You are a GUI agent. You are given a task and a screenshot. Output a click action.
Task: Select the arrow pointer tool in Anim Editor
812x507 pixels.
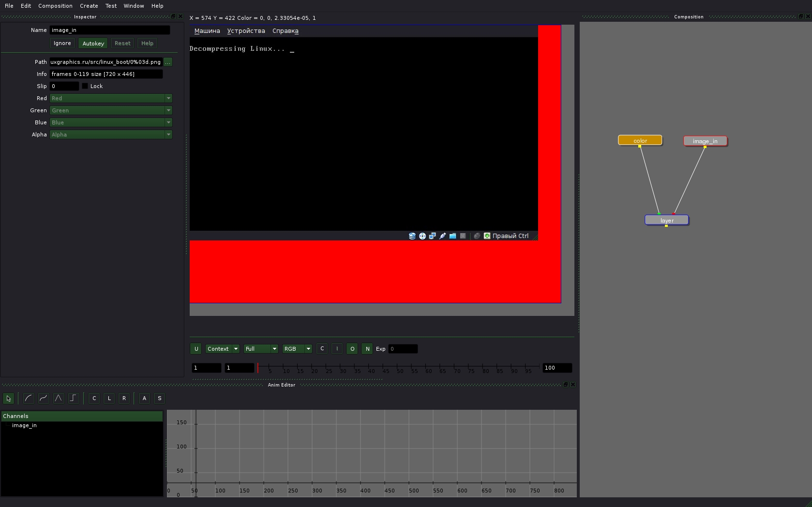click(8, 399)
